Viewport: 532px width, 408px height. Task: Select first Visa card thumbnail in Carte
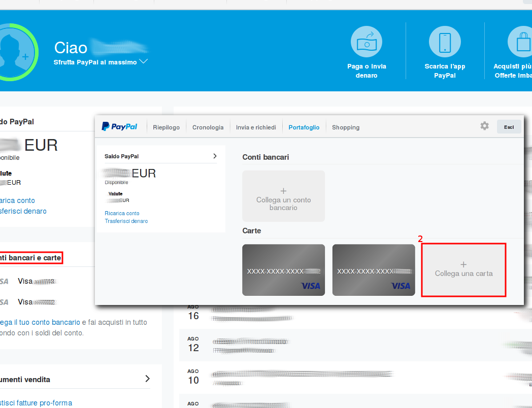point(284,270)
